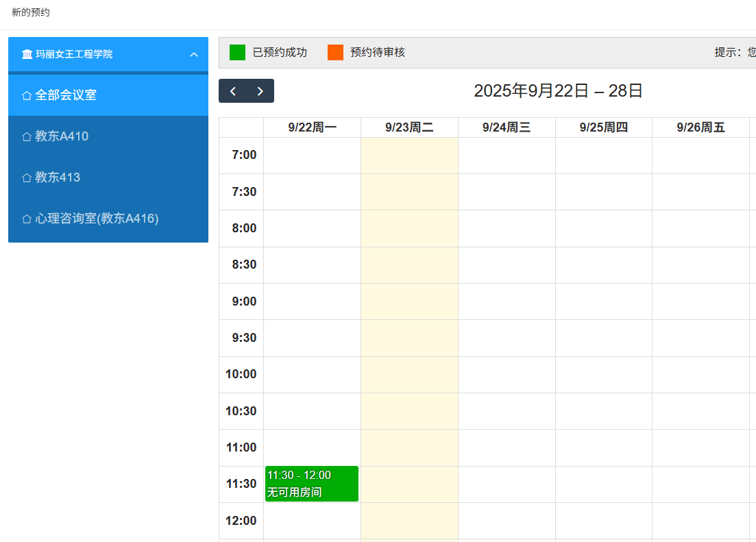The height and width of the screenshot is (542, 756).
Task: Go to previous week with left arrow
Action: (x=233, y=91)
